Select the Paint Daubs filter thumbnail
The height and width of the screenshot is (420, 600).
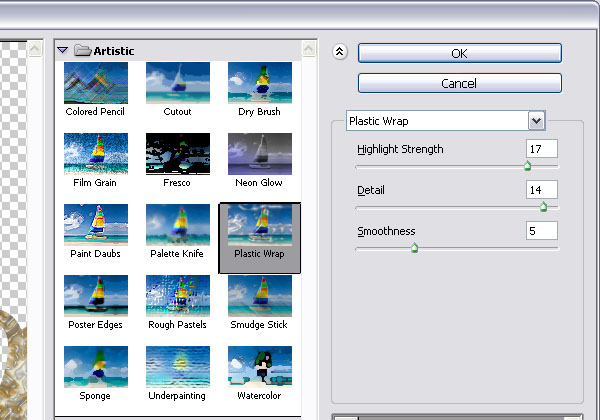[95, 224]
